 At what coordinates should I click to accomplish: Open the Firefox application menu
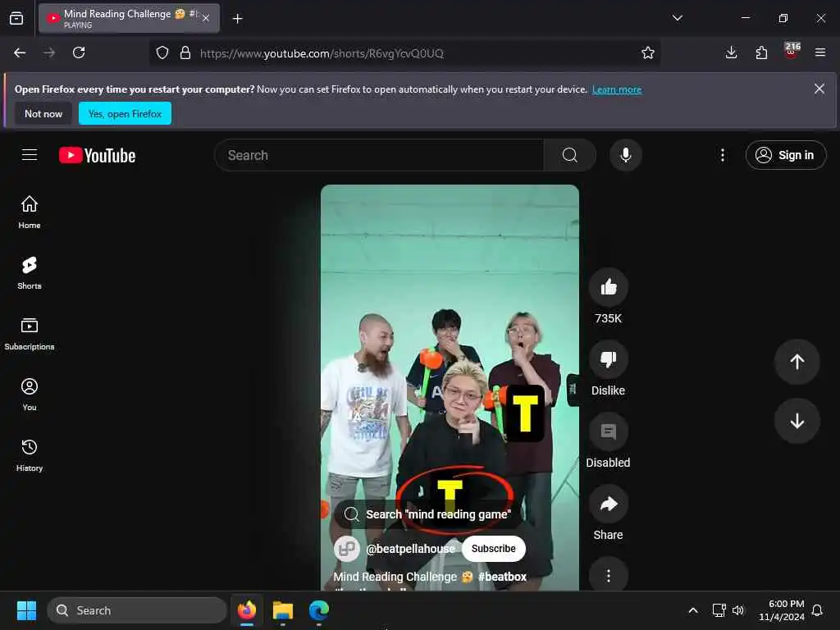(820, 52)
